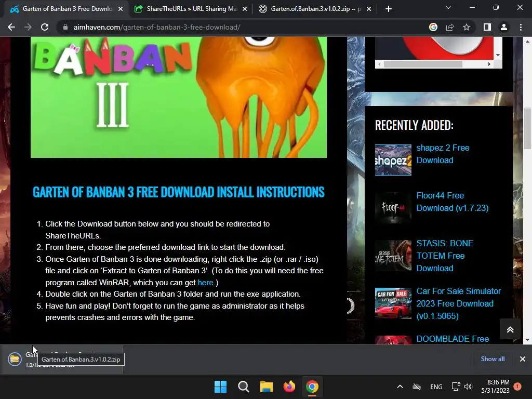The height and width of the screenshot is (399, 532).
Task: Open the downloaded zip file icon
Action: (x=15, y=359)
